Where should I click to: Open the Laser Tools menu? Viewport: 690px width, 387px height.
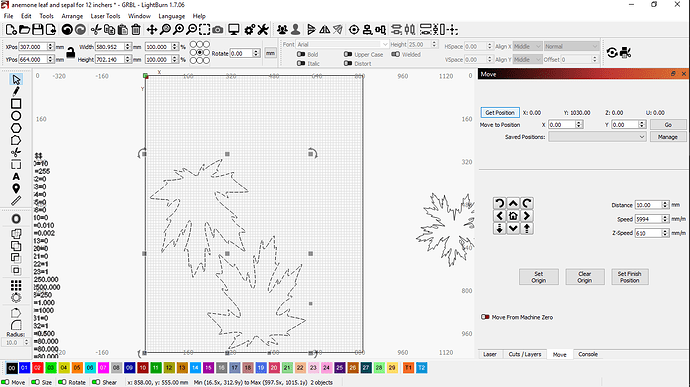click(105, 16)
